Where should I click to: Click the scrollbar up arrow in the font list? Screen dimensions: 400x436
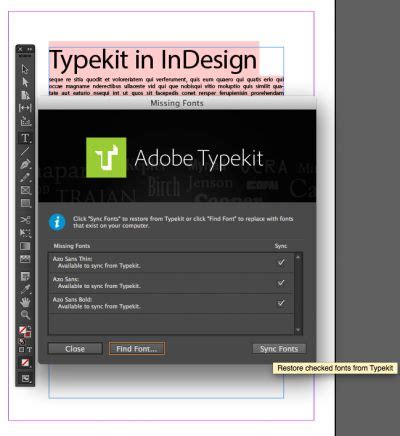(298, 257)
